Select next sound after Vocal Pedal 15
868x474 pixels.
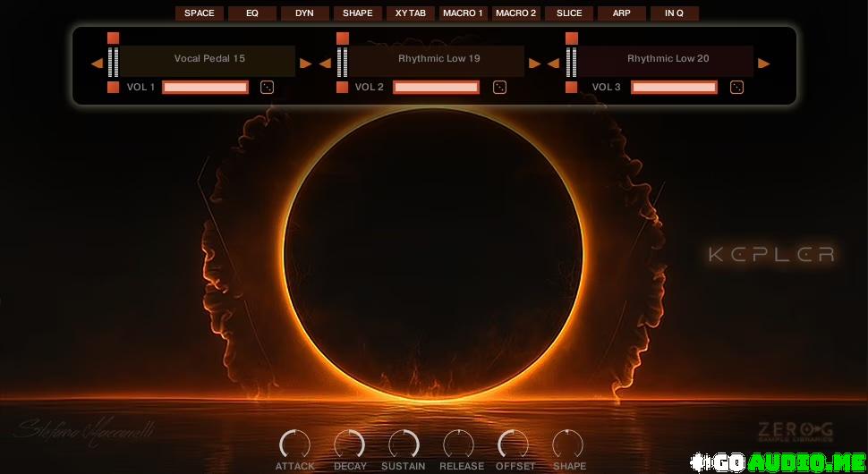click(x=306, y=63)
